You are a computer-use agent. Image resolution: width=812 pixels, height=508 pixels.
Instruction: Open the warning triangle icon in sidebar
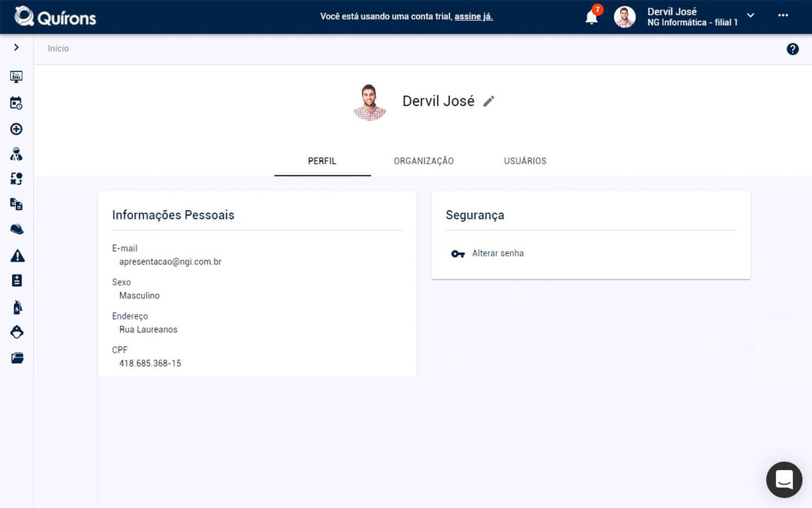tap(17, 256)
